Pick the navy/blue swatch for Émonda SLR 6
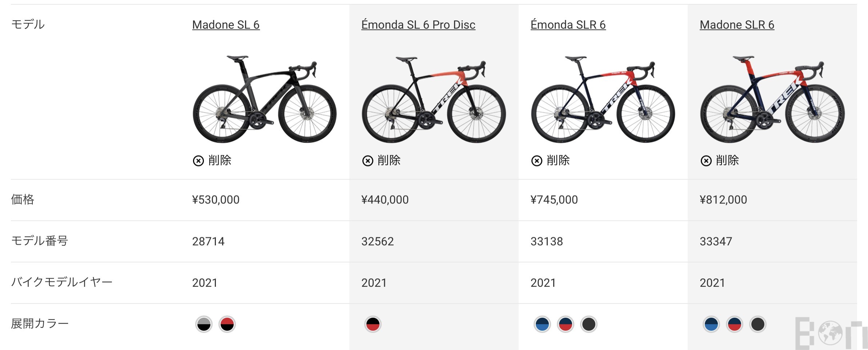This screenshot has width=868, height=350. pyautogui.click(x=542, y=324)
